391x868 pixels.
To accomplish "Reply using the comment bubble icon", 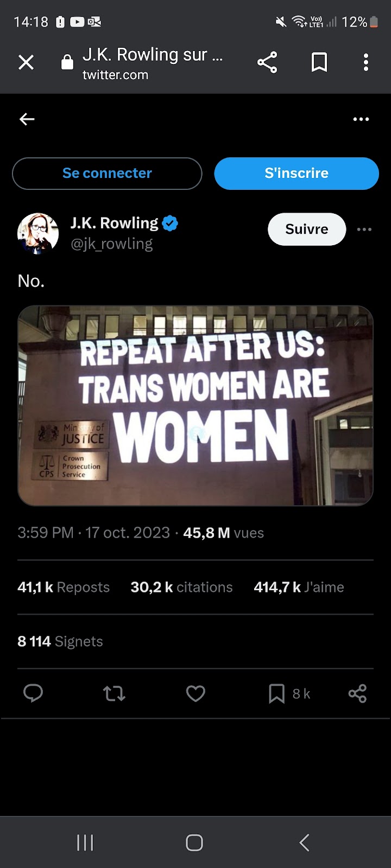I will pyautogui.click(x=33, y=693).
